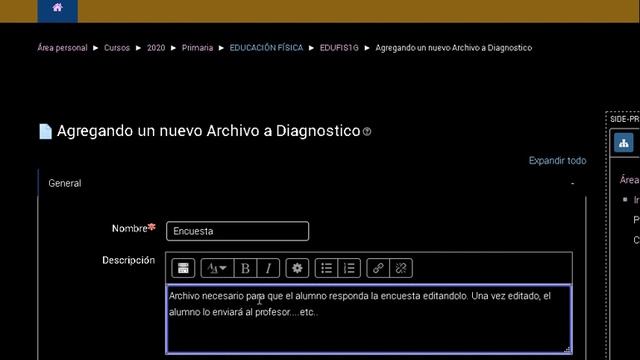Open Área personal breadcrumb link
The image size is (640, 360).
tap(62, 48)
